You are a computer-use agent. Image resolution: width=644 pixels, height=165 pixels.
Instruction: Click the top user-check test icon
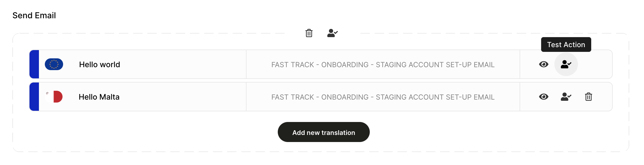click(332, 33)
